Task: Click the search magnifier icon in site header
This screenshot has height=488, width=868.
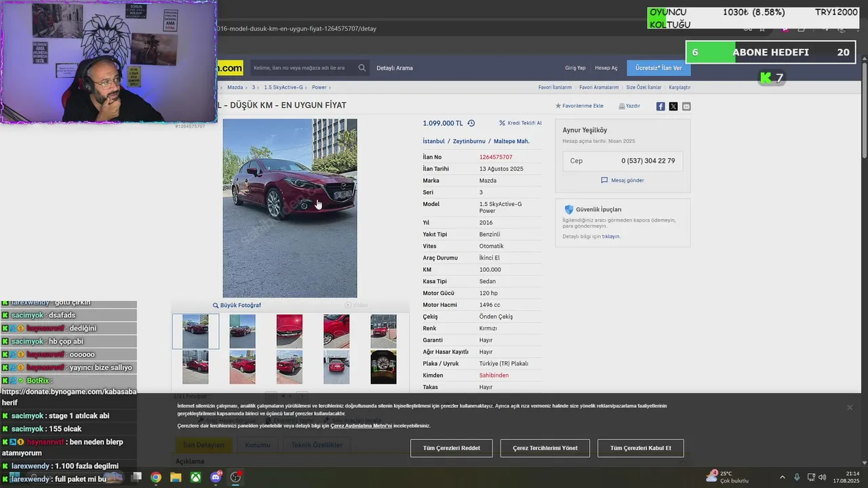Action: pos(362,68)
